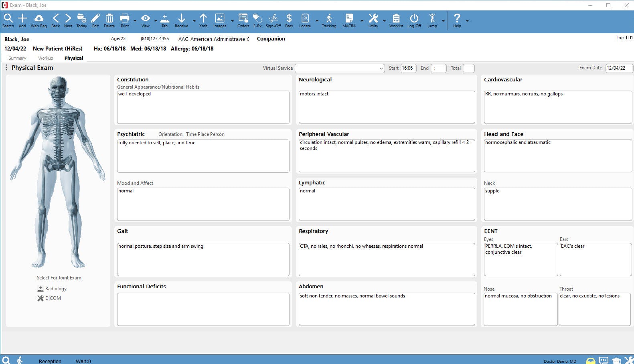Click the Web Reg cloud icon
This screenshot has width=634, height=364.
click(39, 20)
